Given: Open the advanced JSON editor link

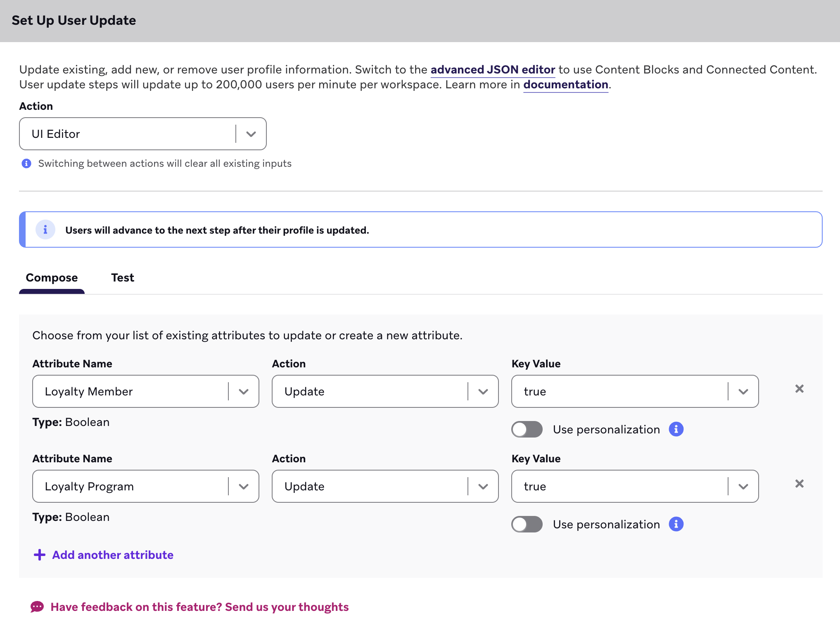Looking at the screenshot, I should click(492, 69).
